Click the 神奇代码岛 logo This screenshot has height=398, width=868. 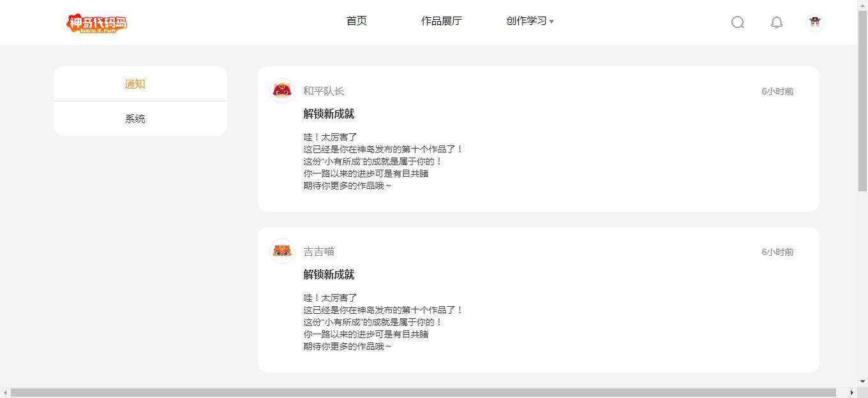[x=97, y=23]
